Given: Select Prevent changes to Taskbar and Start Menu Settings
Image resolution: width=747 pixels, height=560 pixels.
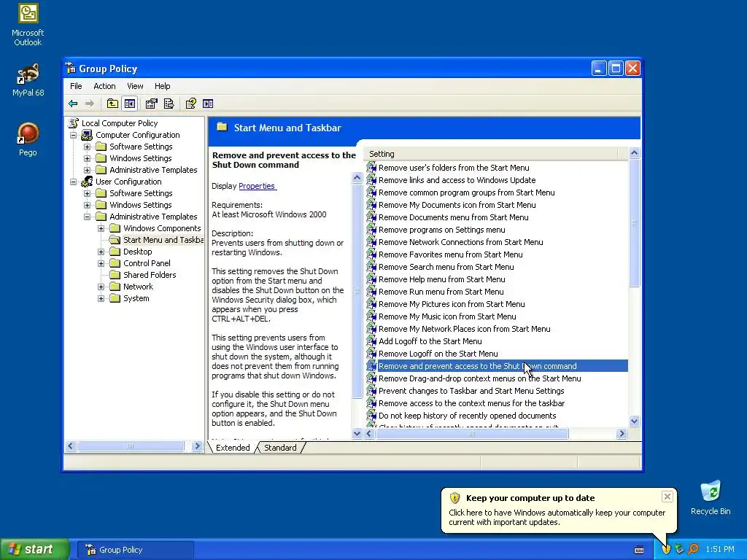Looking at the screenshot, I should click(471, 391).
